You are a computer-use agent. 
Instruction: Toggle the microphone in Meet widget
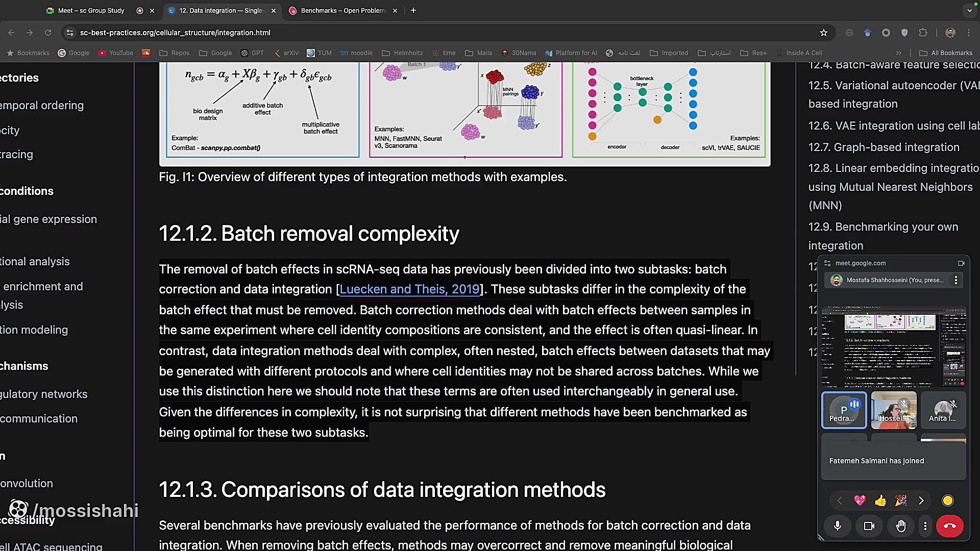pyautogui.click(x=838, y=526)
